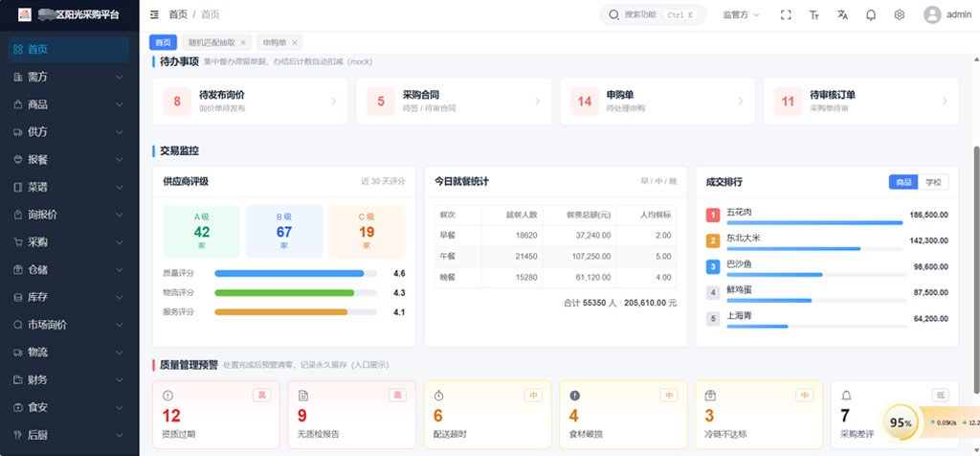This screenshot has width=980, height=456.
Task: Click the 库存 sidebar database icon
Action: [17, 297]
